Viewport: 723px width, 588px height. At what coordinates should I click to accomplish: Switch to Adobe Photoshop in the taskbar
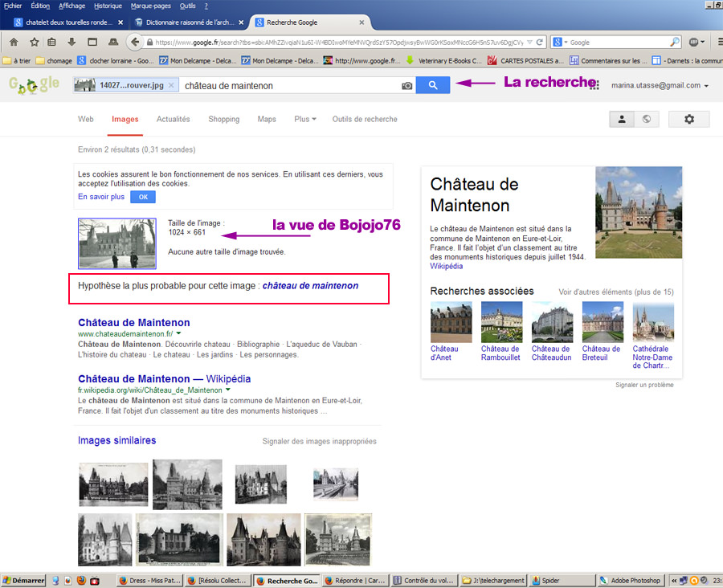coord(631,581)
